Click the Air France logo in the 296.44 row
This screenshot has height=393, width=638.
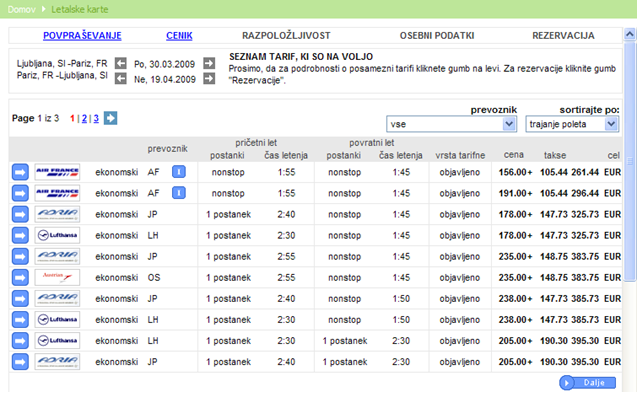pos(57,193)
